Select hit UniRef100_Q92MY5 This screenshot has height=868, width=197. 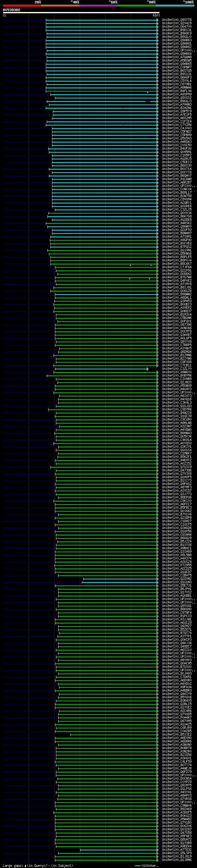click(x=177, y=785)
